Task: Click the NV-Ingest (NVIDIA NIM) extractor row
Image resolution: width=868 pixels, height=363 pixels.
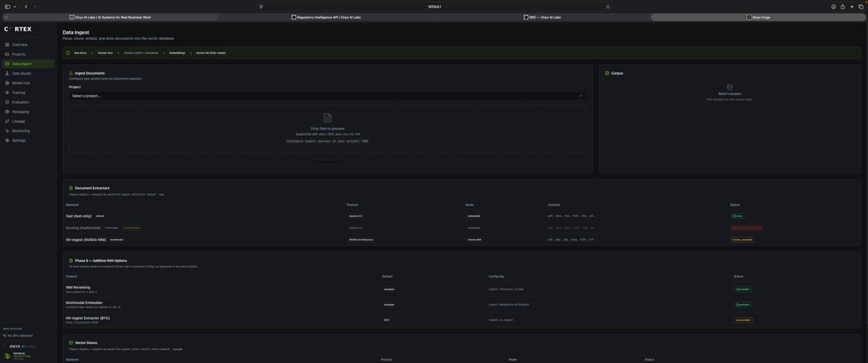Action: click(461, 240)
